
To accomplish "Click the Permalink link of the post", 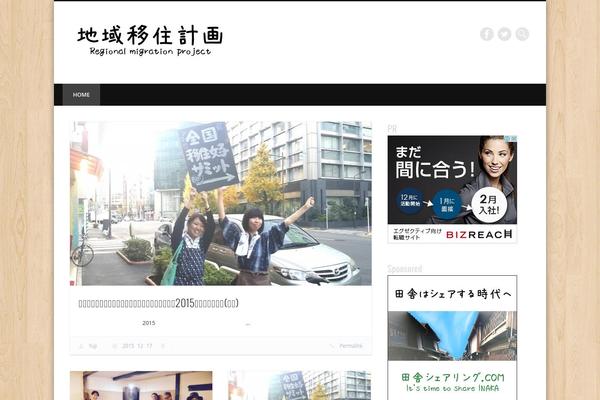I will coord(350,346).
